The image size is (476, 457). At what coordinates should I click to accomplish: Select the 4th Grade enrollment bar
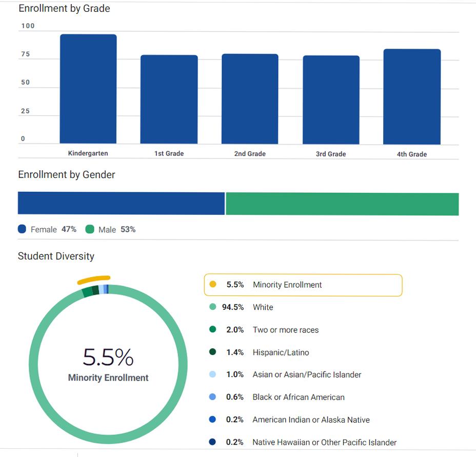(x=412, y=97)
